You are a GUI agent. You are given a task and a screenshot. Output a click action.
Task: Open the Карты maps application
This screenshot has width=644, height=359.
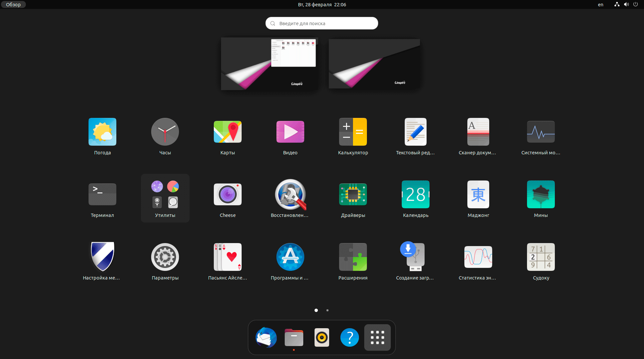click(x=228, y=132)
